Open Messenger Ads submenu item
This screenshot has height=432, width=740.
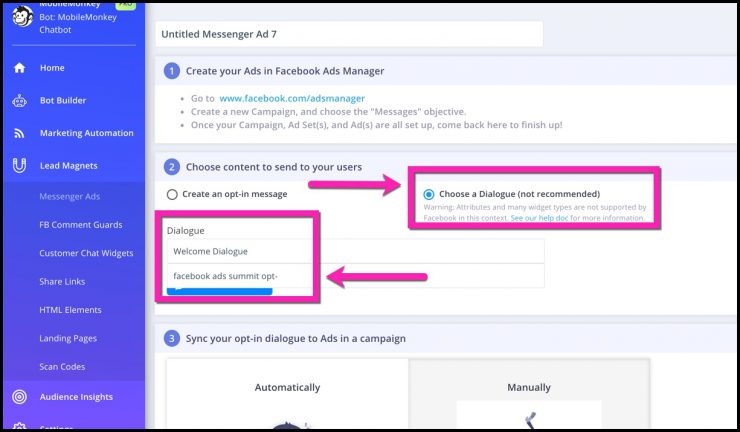[x=69, y=196]
